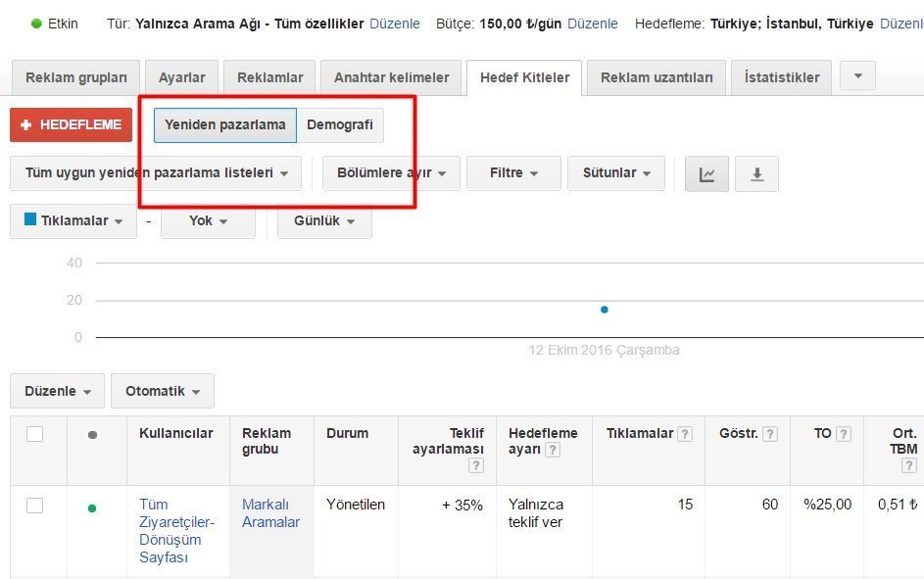Open the Sütunlar columns dropdown
The width and height of the screenshot is (924, 579).
(616, 173)
